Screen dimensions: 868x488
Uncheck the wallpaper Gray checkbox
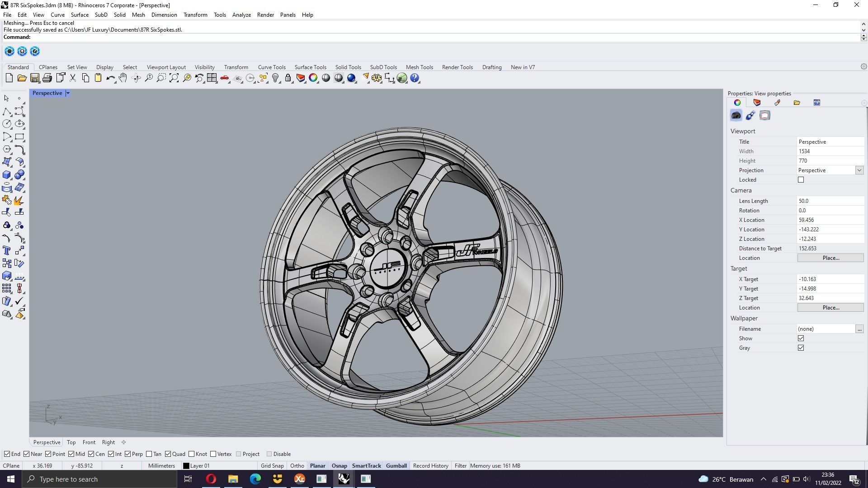(x=801, y=348)
